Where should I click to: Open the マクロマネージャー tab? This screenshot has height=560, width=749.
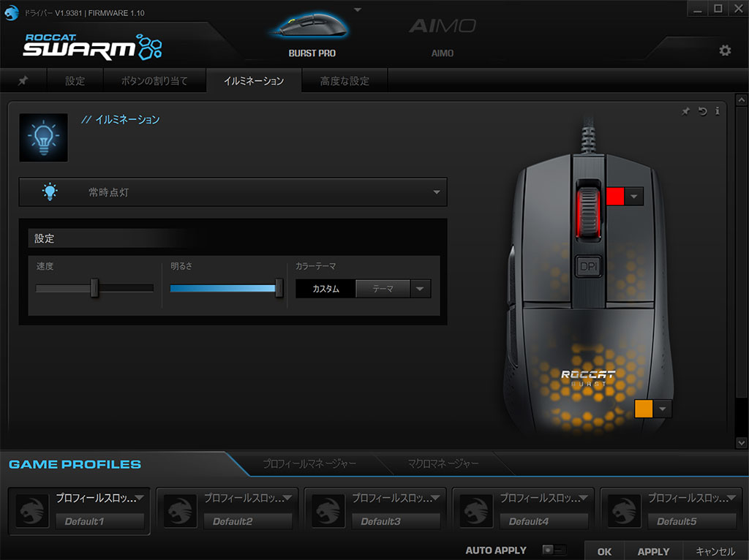point(443,463)
